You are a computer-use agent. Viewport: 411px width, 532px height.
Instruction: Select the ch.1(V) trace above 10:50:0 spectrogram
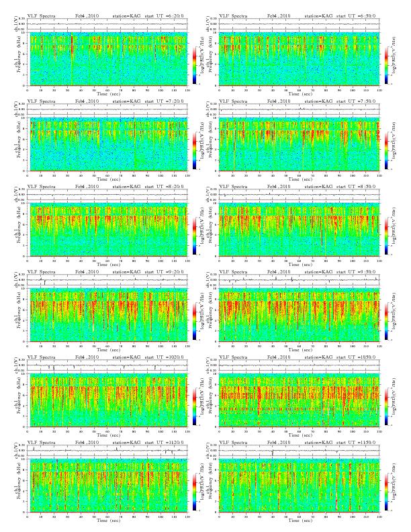pos(299,365)
